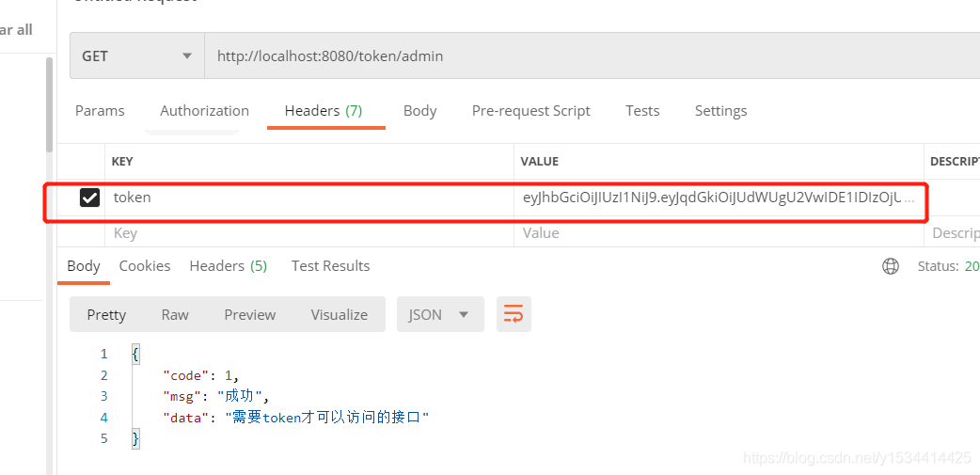The height and width of the screenshot is (475, 980).
Task: Open the GET method dropdown
Action: [x=137, y=56]
